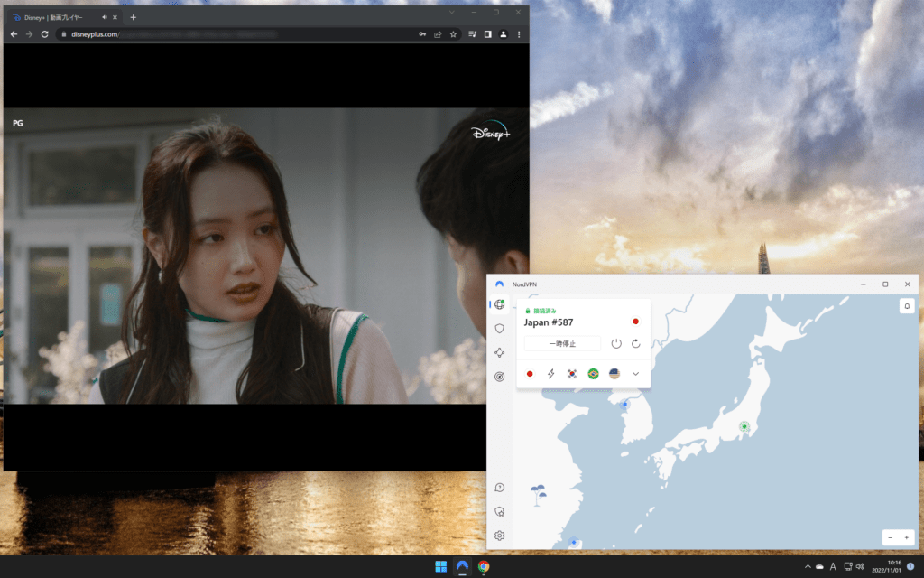Connect to United States via its flag
924x578 pixels.
pyautogui.click(x=614, y=374)
